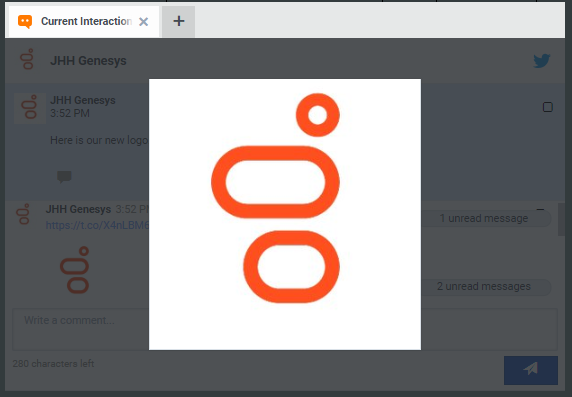Viewport: 572px width, 397px height.
Task: Open a new tab with plus button
Action: pos(178,22)
